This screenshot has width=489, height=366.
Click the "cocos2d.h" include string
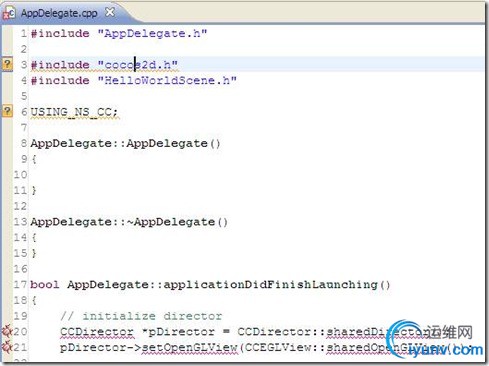138,65
